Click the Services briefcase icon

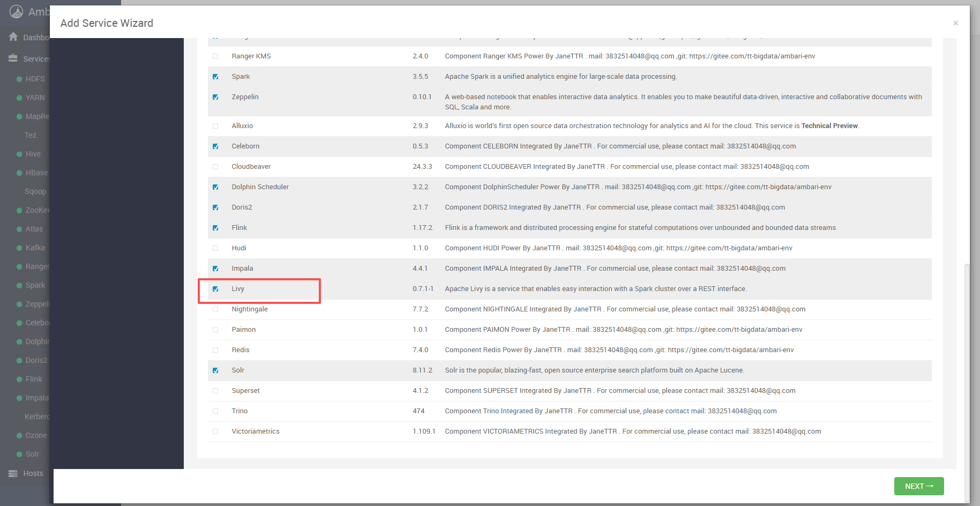pos(13,58)
